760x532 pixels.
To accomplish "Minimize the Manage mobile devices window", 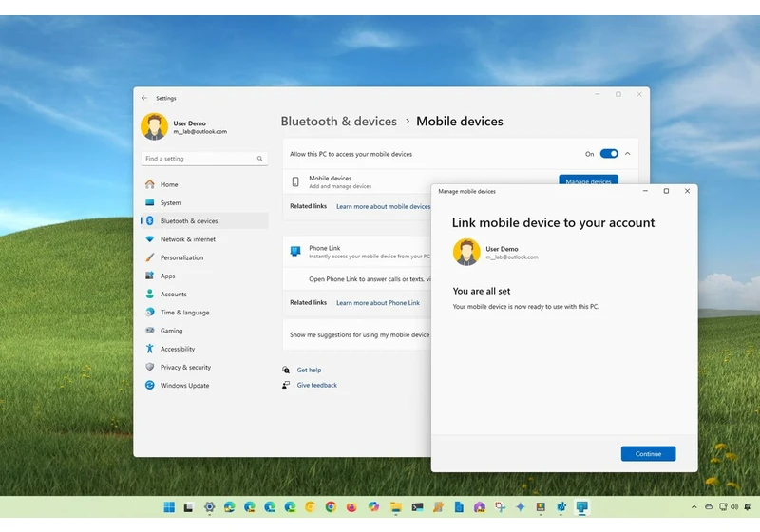I will [645, 191].
